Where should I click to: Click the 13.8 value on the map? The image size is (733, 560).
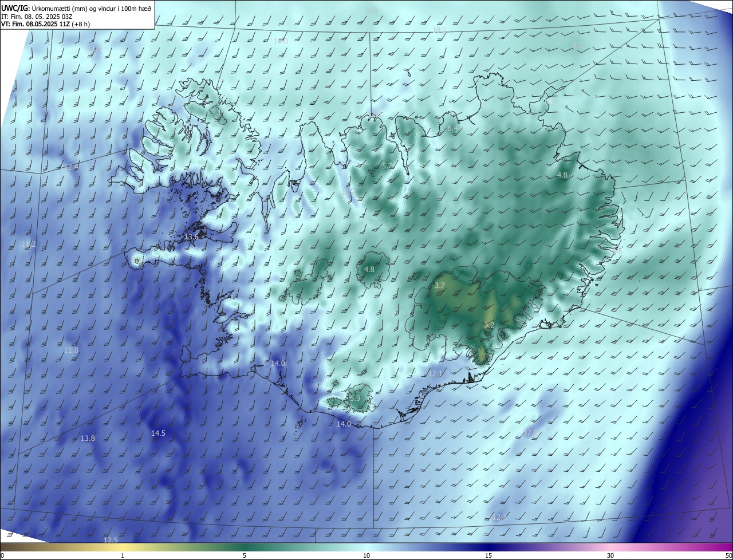point(88,439)
